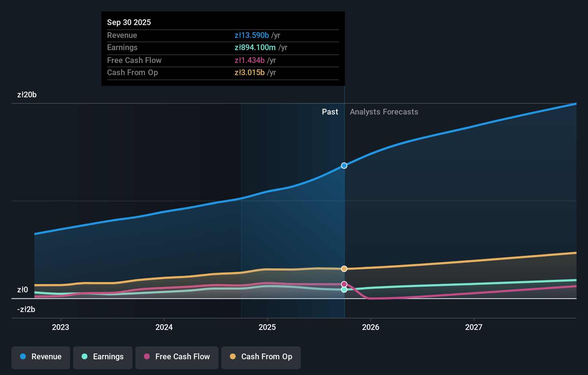The image size is (588, 375).
Task: Click the Earnings value zł894.100m
Action: click(255, 47)
